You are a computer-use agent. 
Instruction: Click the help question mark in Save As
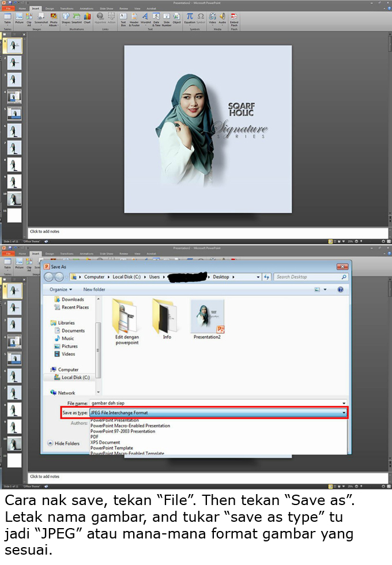340,289
